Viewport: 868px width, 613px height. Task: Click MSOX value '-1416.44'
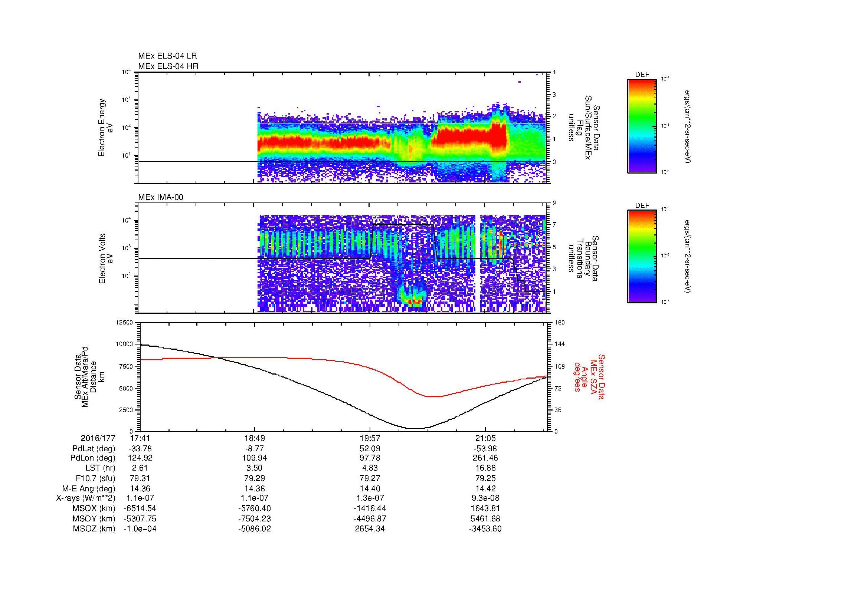click(x=370, y=508)
